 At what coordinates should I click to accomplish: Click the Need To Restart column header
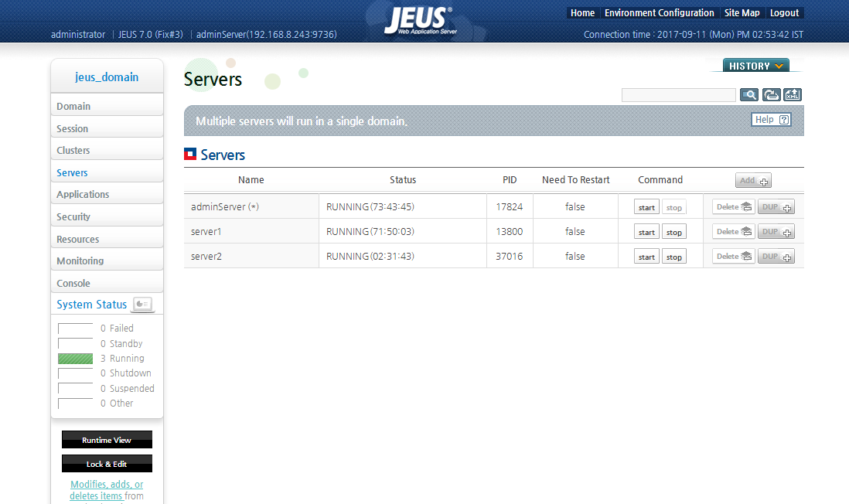click(575, 180)
